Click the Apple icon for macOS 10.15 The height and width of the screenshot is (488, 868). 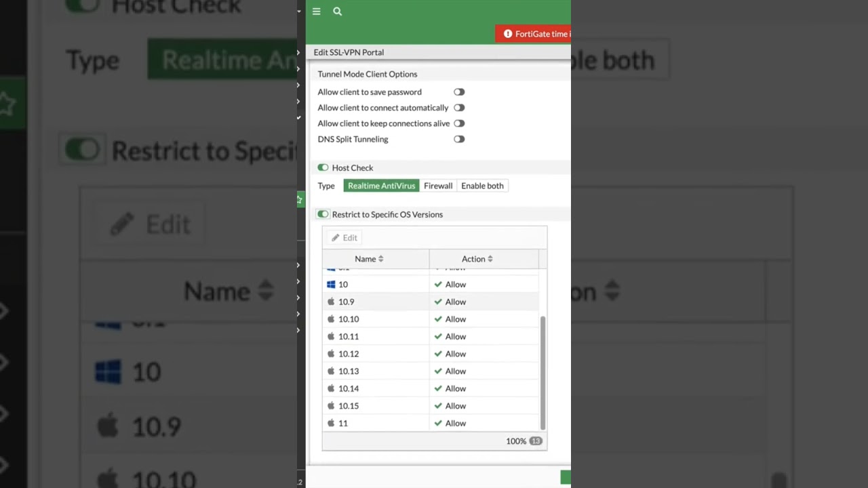(x=331, y=405)
